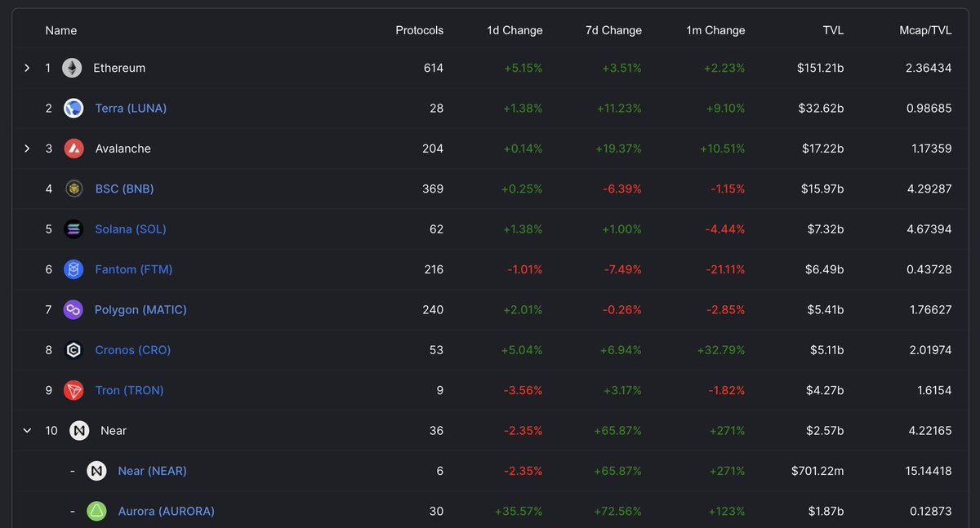Click the Terra LUNA logo icon

coord(73,108)
